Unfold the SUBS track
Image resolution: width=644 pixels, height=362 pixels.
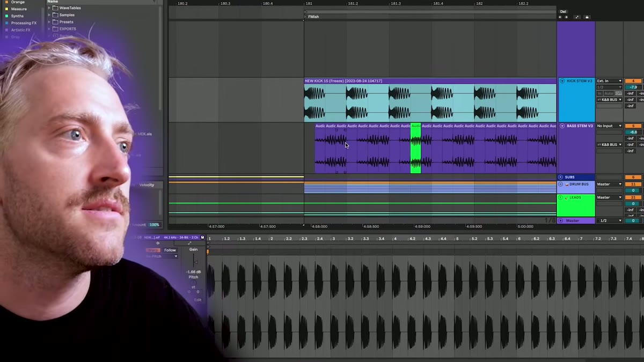[x=561, y=177]
